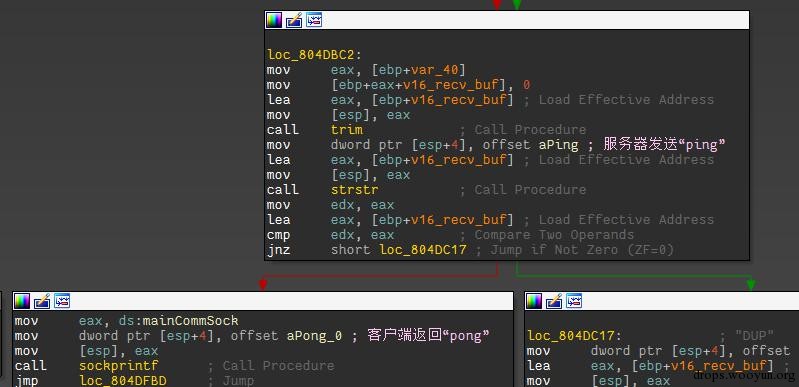Screen dimensions: 799x387
Task: Click the title bar of loc_804DBC2 node
Action: pos(507,20)
